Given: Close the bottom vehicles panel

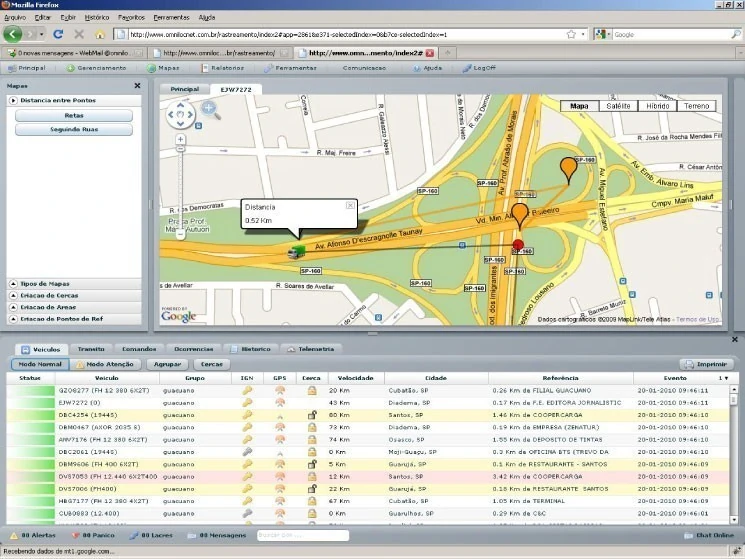Looking at the screenshot, I should click(735, 339).
